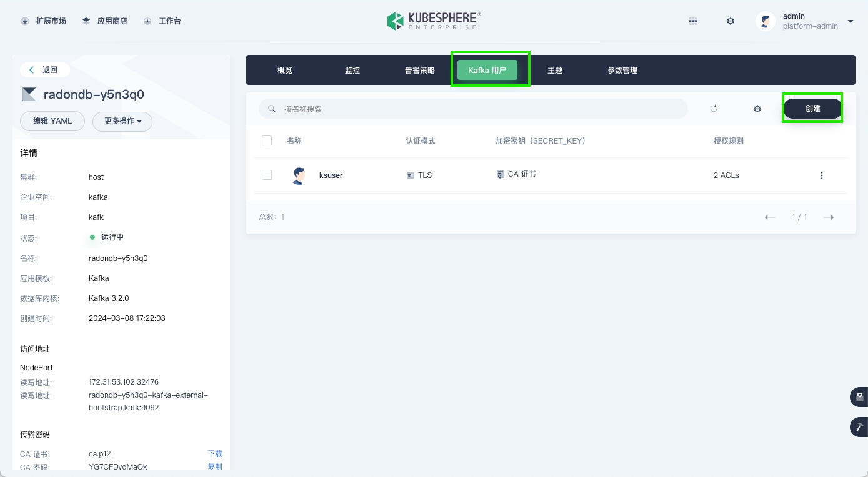This screenshot has width=868, height=477.
Task: Open the 参数管理 tab
Action: (x=622, y=71)
